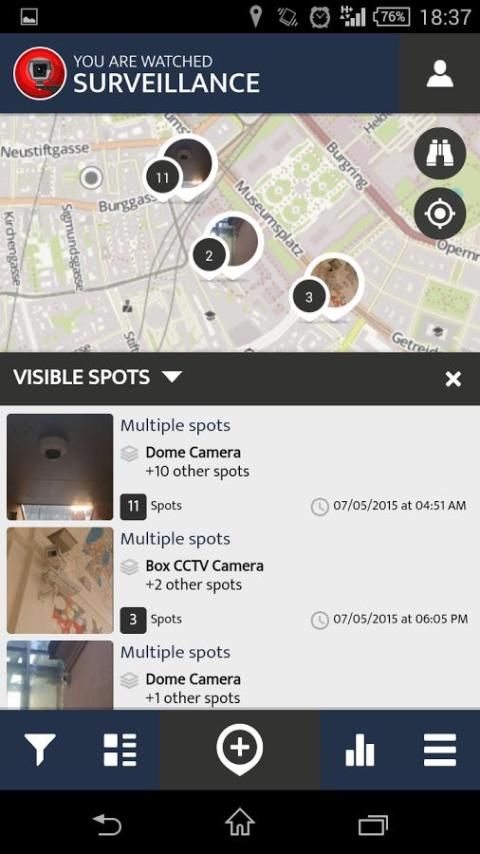Open the hamburger menu icon
The image size is (480, 854).
coord(440,749)
